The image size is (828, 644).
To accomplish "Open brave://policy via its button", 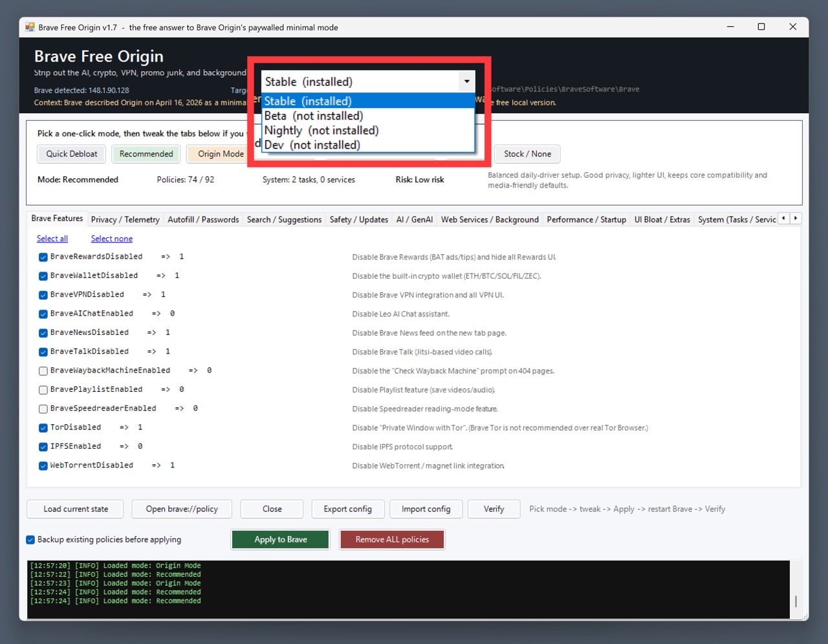I will tap(182, 510).
